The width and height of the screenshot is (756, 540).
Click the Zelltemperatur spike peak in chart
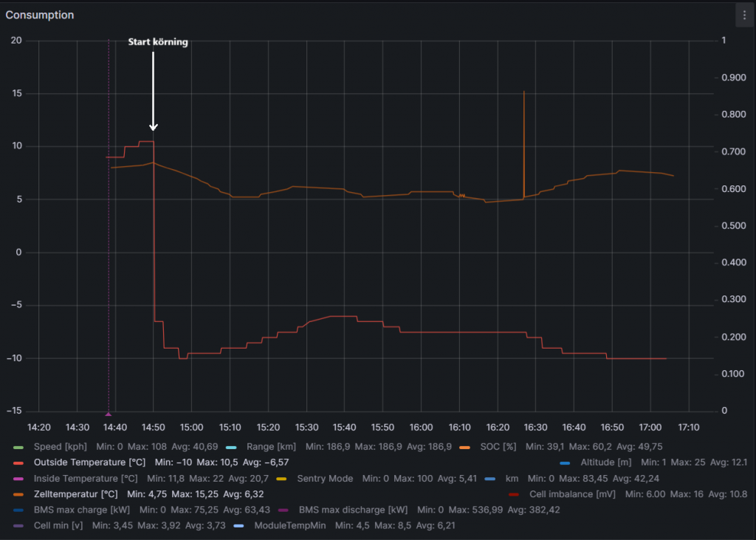tap(524, 92)
